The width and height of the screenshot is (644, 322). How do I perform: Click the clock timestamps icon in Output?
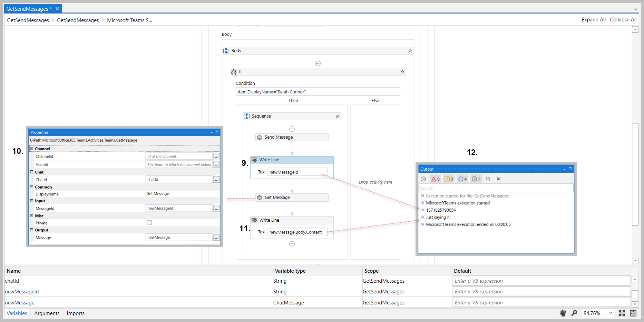point(423,179)
